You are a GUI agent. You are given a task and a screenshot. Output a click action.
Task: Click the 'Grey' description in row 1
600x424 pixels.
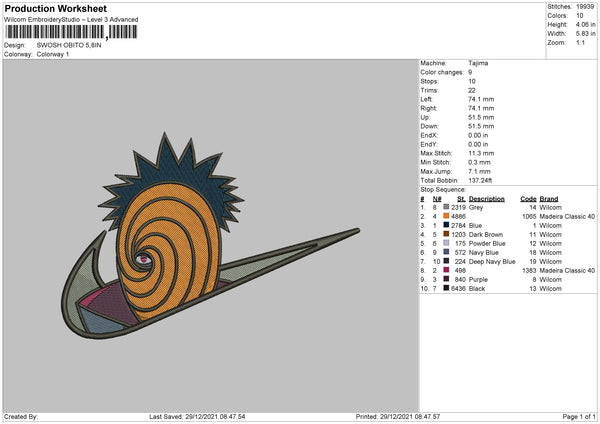(476, 207)
